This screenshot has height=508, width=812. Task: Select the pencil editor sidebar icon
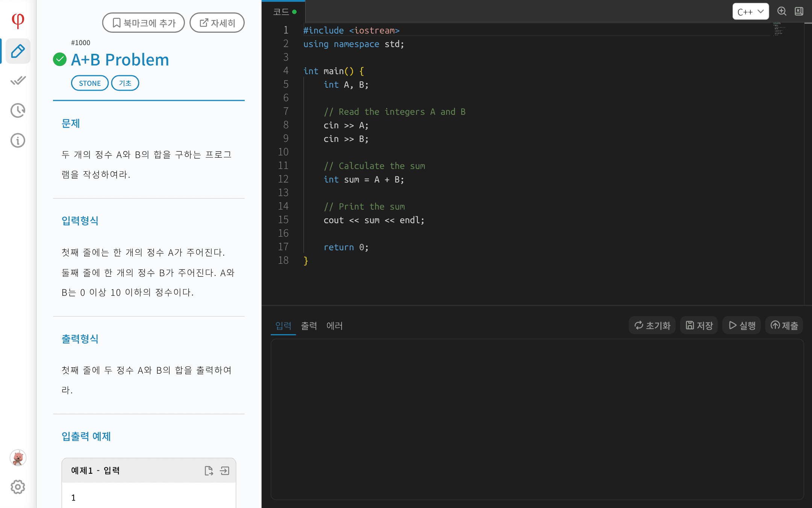(x=18, y=51)
